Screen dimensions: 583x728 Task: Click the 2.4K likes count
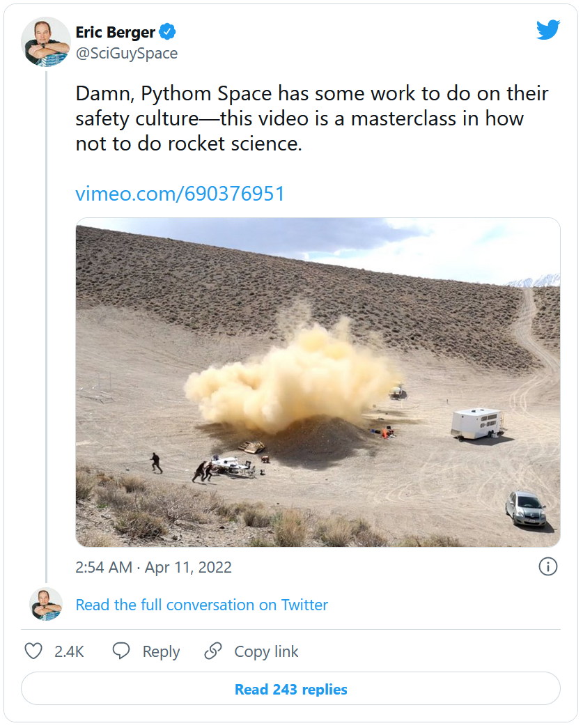[x=69, y=652]
